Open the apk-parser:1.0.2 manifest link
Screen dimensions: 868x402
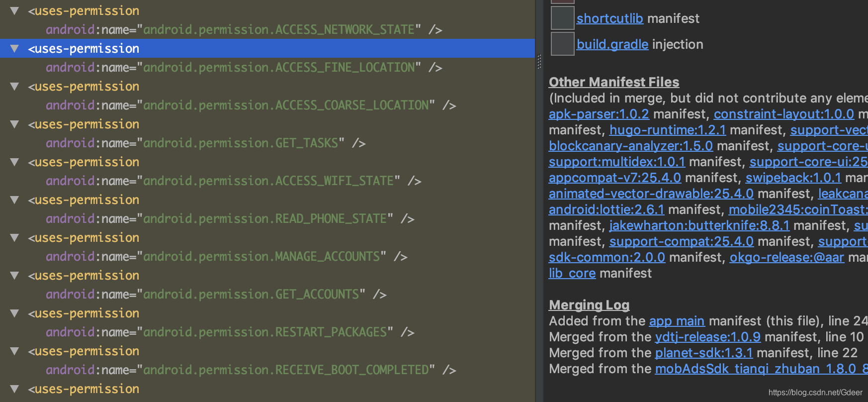click(x=599, y=114)
